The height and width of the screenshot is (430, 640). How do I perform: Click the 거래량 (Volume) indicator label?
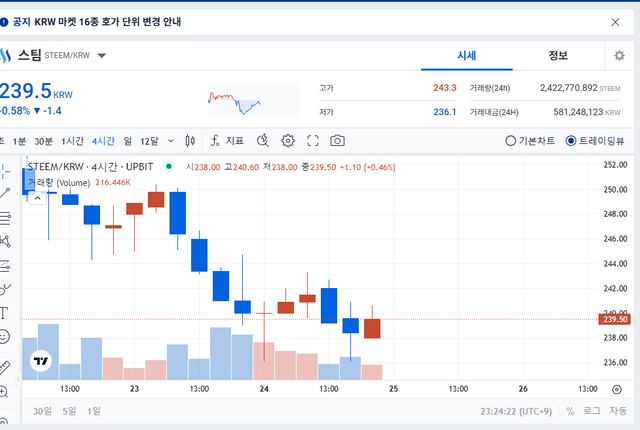(x=59, y=182)
